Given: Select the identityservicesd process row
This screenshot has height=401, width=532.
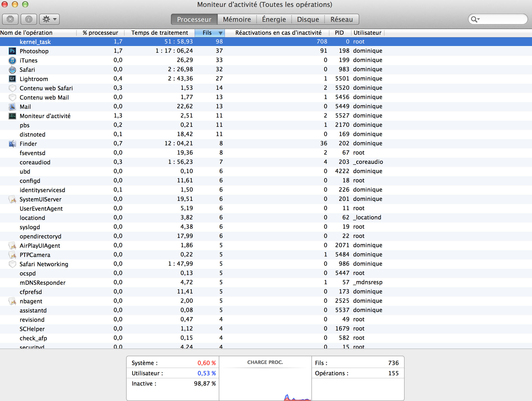Looking at the screenshot, I should pos(266,190).
